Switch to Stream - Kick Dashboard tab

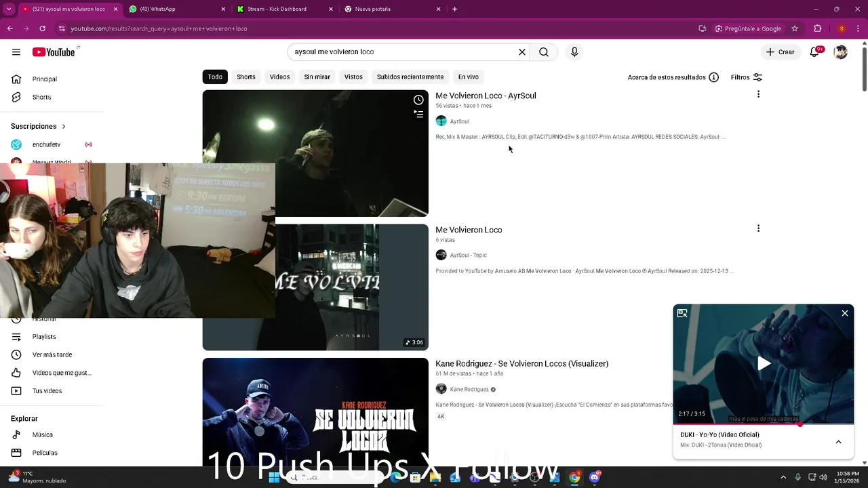click(283, 9)
